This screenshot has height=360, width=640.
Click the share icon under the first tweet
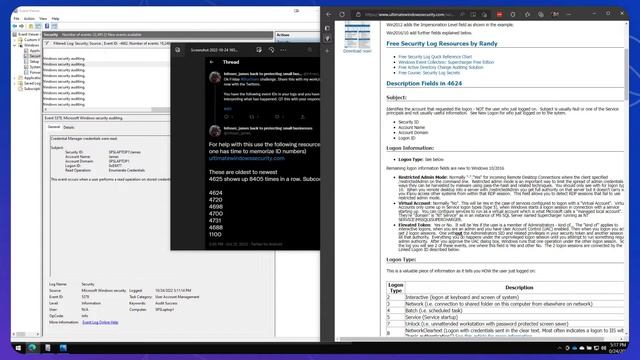[302, 117]
